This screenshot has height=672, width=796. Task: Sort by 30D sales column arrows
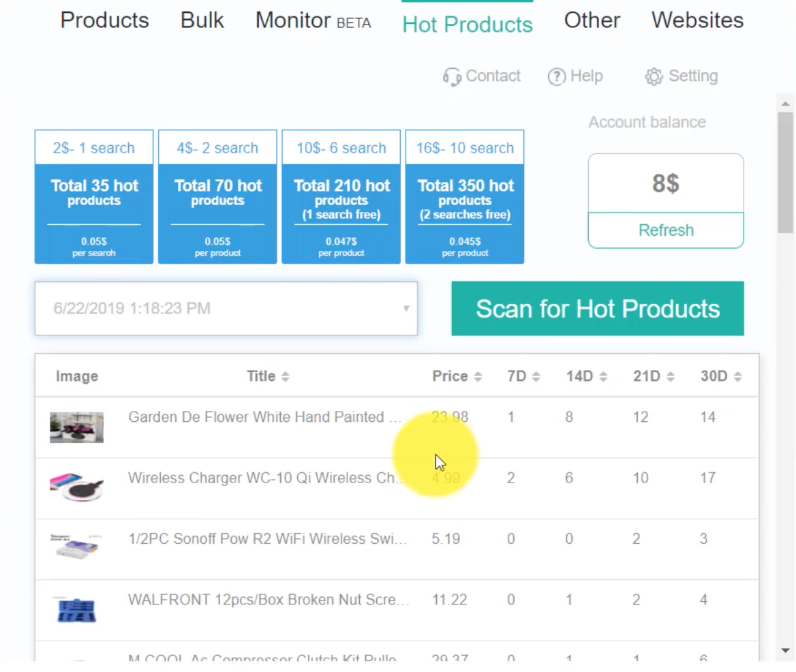737,377
